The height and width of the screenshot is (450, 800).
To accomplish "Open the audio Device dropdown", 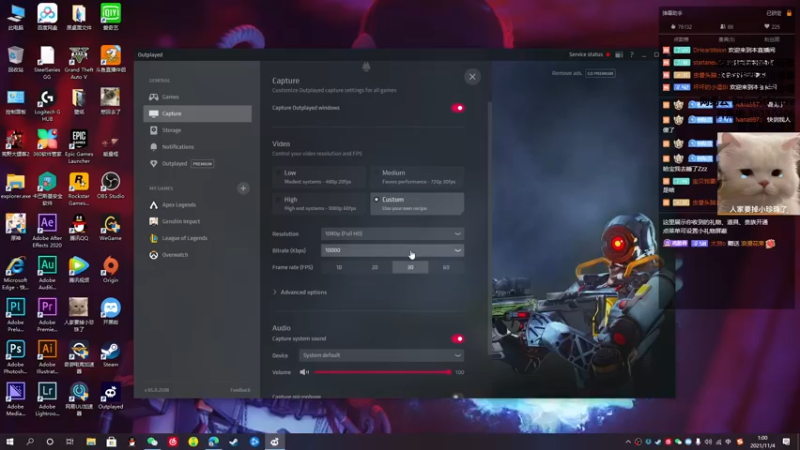I will (x=382, y=355).
